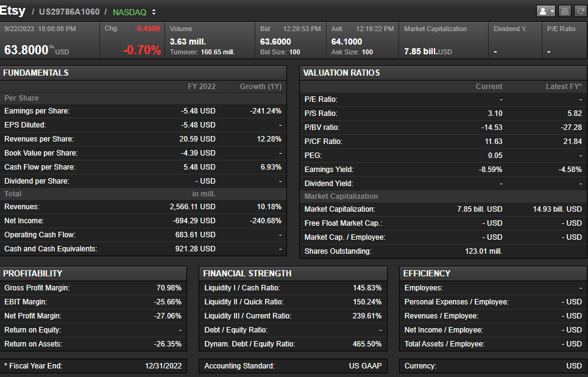Viewport: 588px width, 377px height.
Task: Click the Operating Cash Flow value 683.61 USD
Action: tap(196, 235)
